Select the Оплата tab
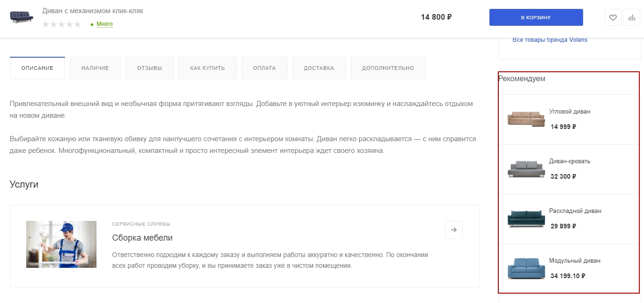644x303 pixels. point(264,68)
